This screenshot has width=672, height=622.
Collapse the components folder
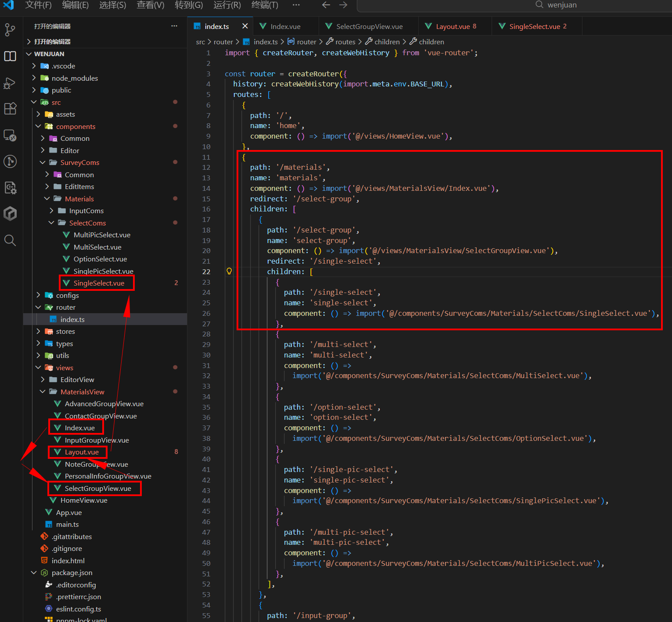tap(105, 126)
